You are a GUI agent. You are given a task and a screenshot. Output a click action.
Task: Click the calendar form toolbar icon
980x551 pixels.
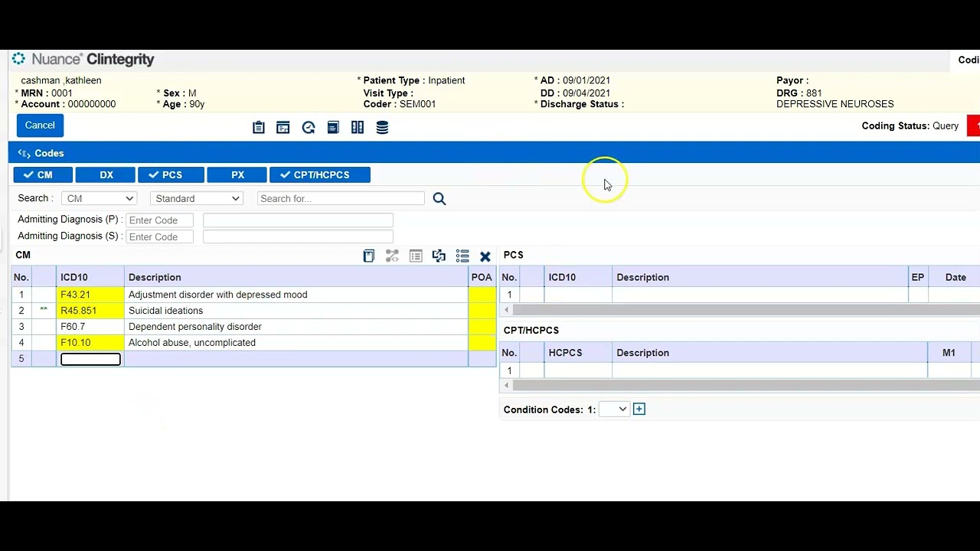(283, 128)
